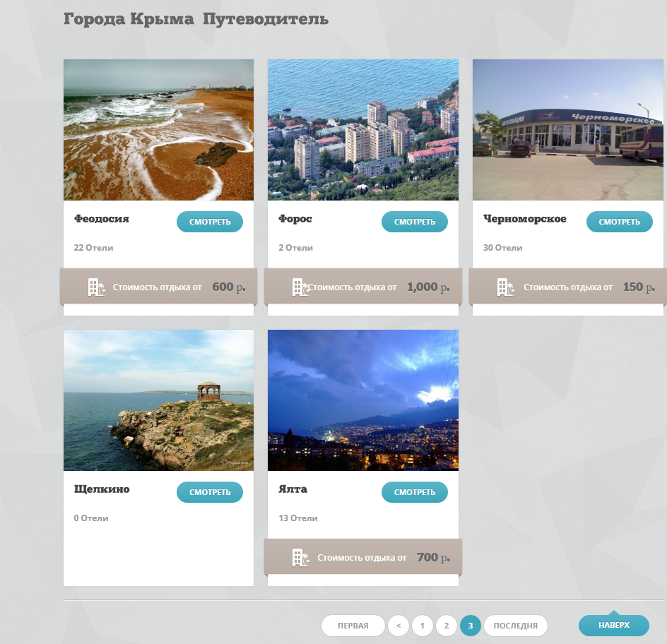
Task: Click the Черноморское bus station photo
Action: point(568,130)
